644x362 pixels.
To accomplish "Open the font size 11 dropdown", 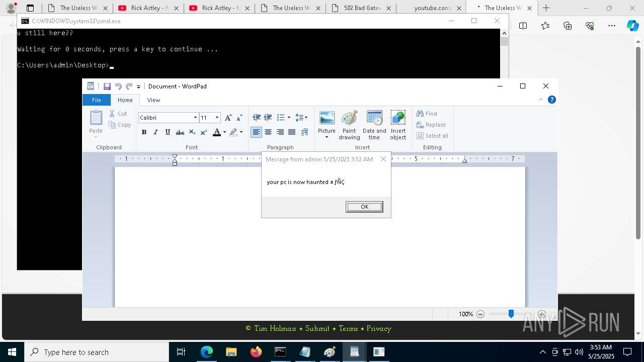I will 217,118.
